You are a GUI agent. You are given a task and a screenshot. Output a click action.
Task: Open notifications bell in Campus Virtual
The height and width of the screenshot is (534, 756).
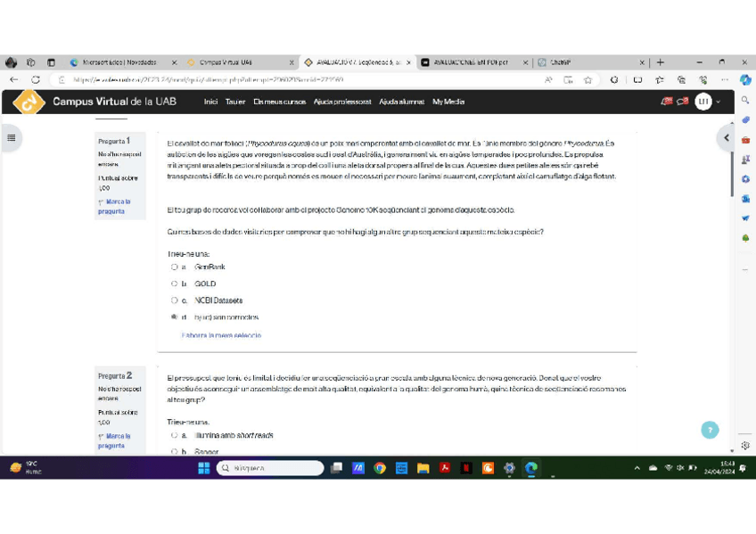[666, 102]
